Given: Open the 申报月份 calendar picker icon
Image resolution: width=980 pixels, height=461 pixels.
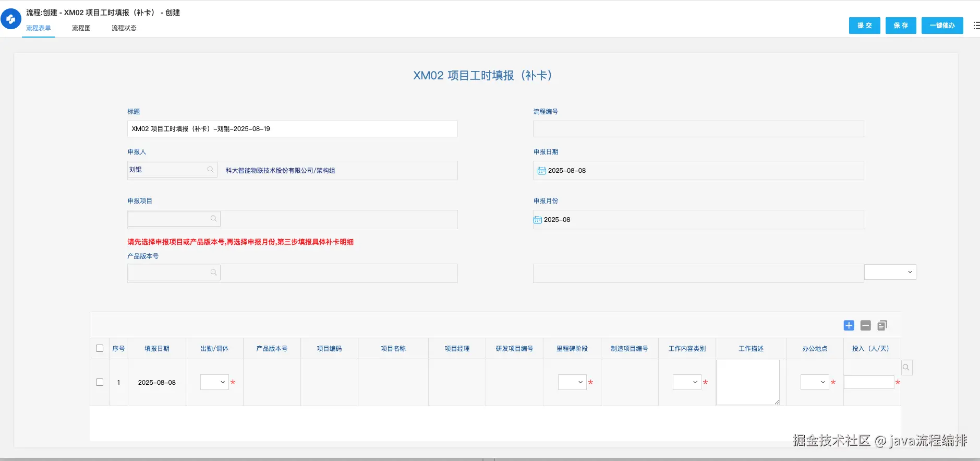Looking at the screenshot, I should point(538,220).
